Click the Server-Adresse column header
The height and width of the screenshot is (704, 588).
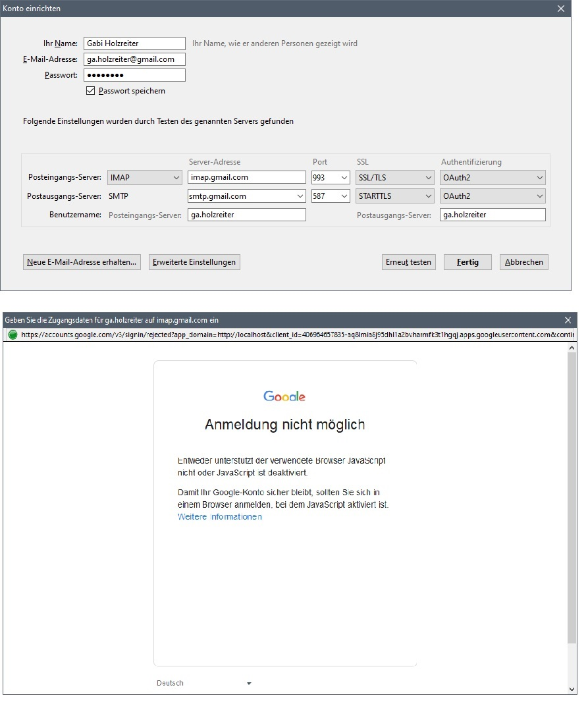215,162
